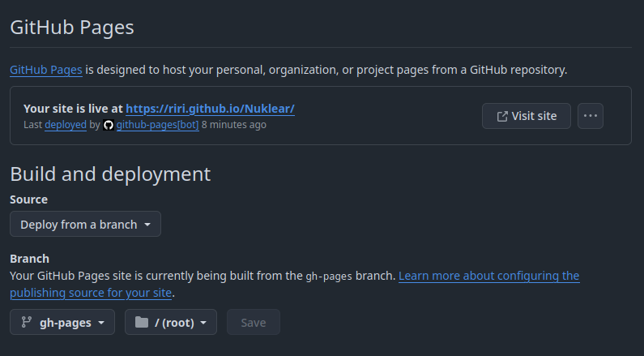Viewport: 644px width, 356px height.
Task: Click the GitHub octocat avatar icon
Action: click(109, 125)
